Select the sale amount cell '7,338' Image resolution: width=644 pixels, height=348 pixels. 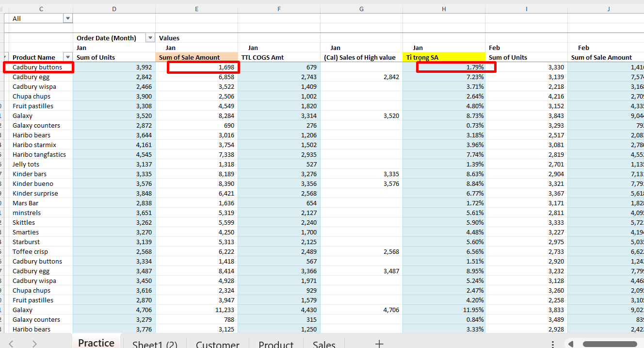pos(196,154)
